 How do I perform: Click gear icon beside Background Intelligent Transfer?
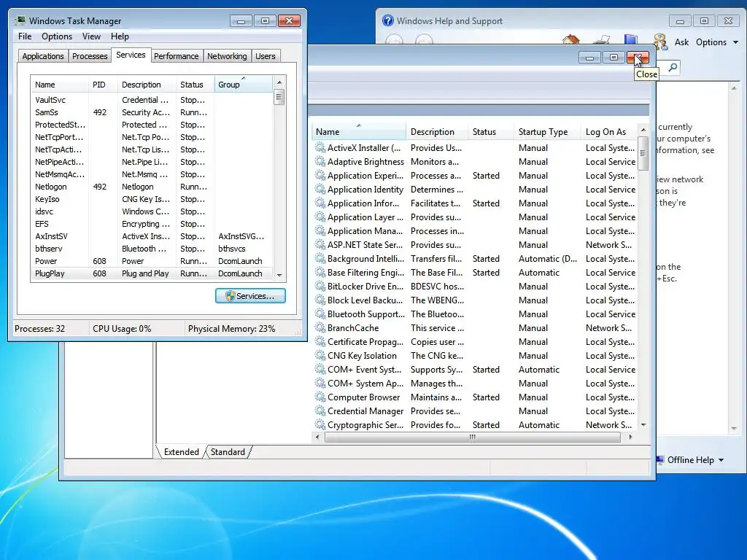tap(320, 259)
